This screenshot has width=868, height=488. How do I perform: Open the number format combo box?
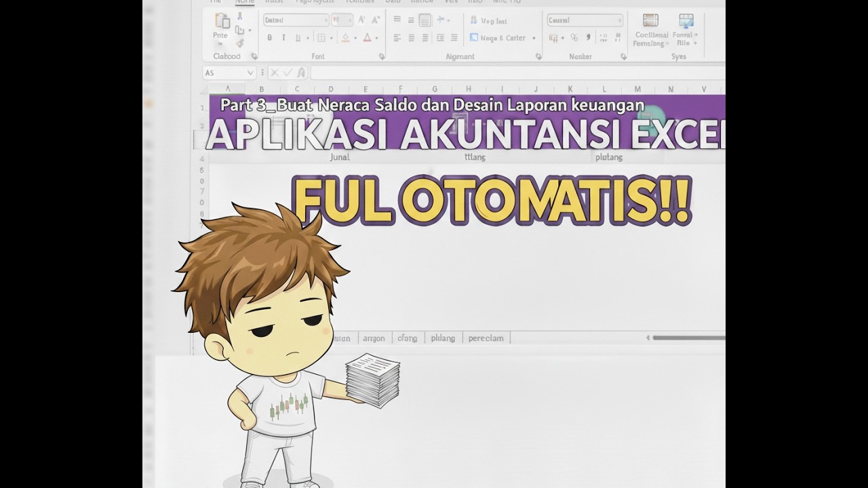click(585, 20)
